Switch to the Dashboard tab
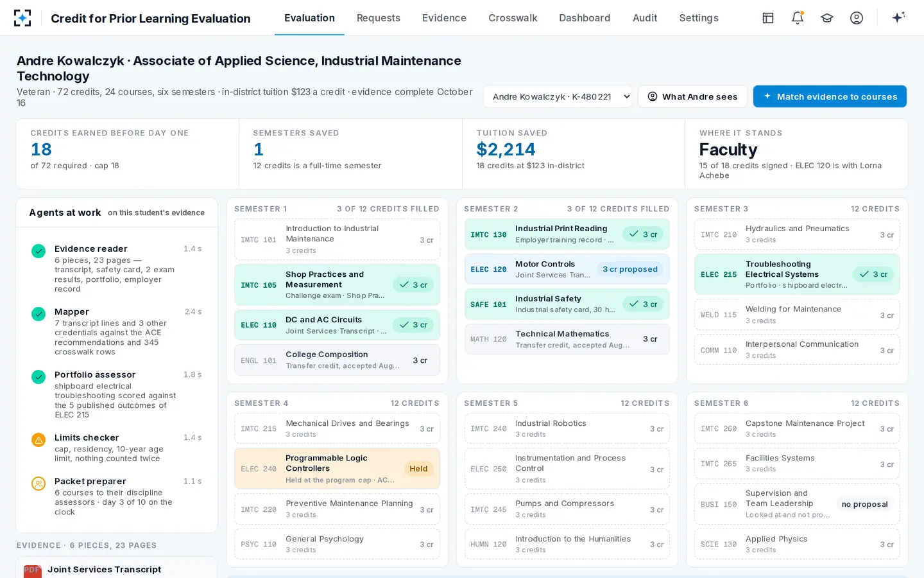This screenshot has height=578, width=924. [x=585, y=18]
